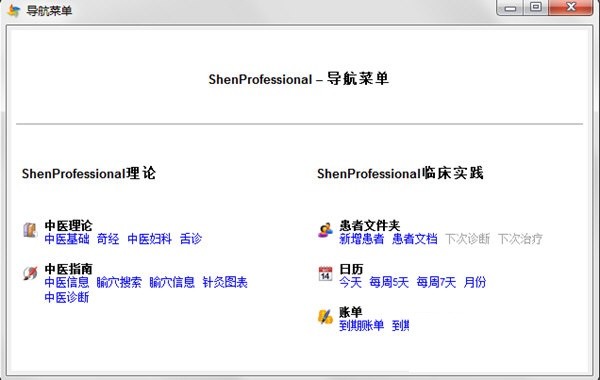This screenshot has width=600, height=380.
Task: Click the ShenProfessional – 导航菜单 main title
Action: coord(299,79)
